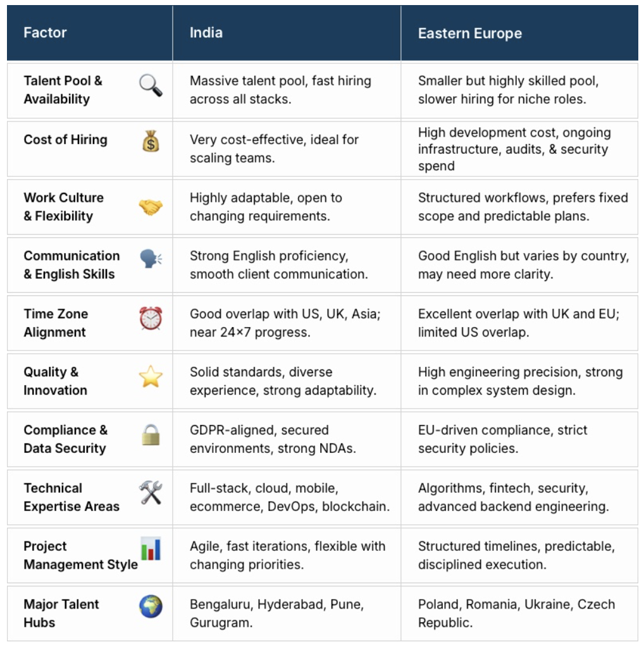Click the Talent Pool & Availability row label
The height and width of the screenshot is (654, 644).
[63, 90]
